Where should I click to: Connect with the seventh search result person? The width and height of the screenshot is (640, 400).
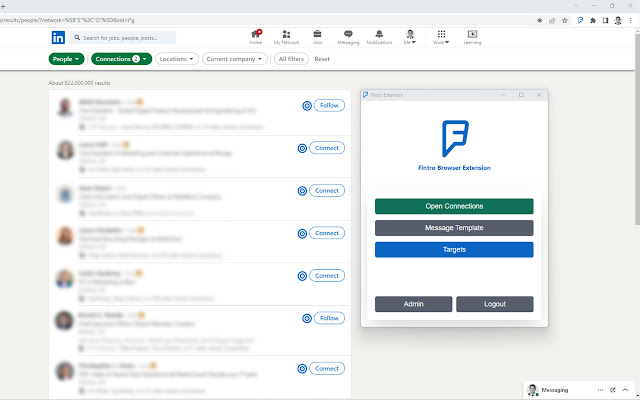tap(327, 368)
